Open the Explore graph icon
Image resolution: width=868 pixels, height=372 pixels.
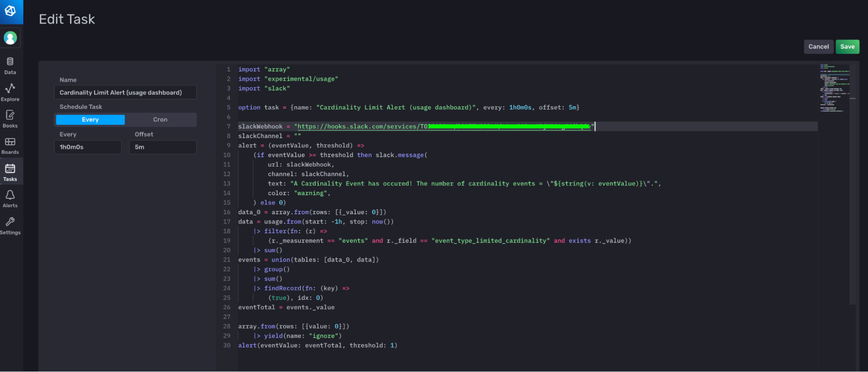[x=10, y=89]
